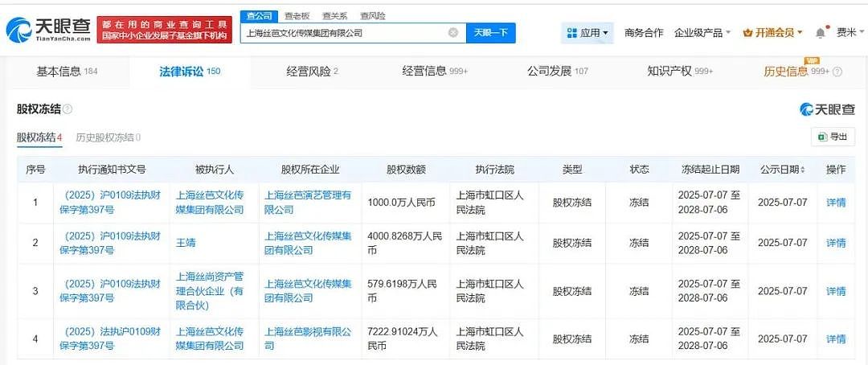Click the crown icon of 开通会员

(x=748, y=33)
